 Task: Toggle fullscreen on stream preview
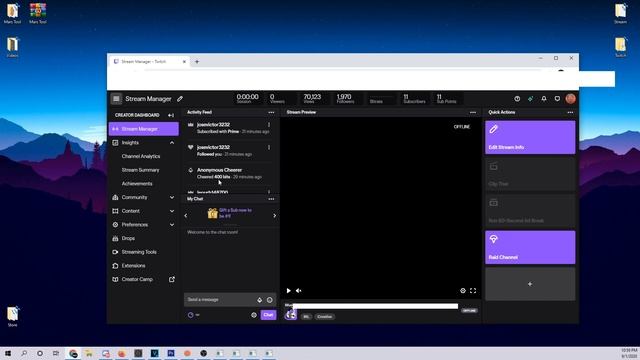[x=473, y=291]
